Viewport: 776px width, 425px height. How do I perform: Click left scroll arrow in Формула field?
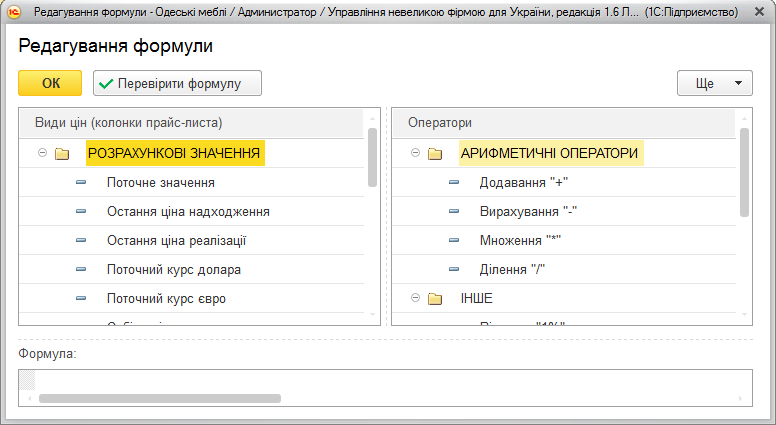click(30, 398)
